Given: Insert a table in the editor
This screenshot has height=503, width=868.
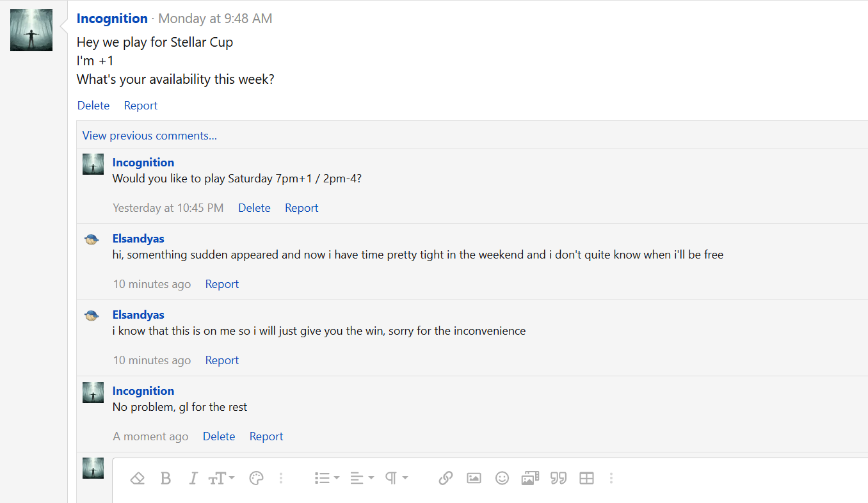Looking at the screenshot, I should point(586,478).
